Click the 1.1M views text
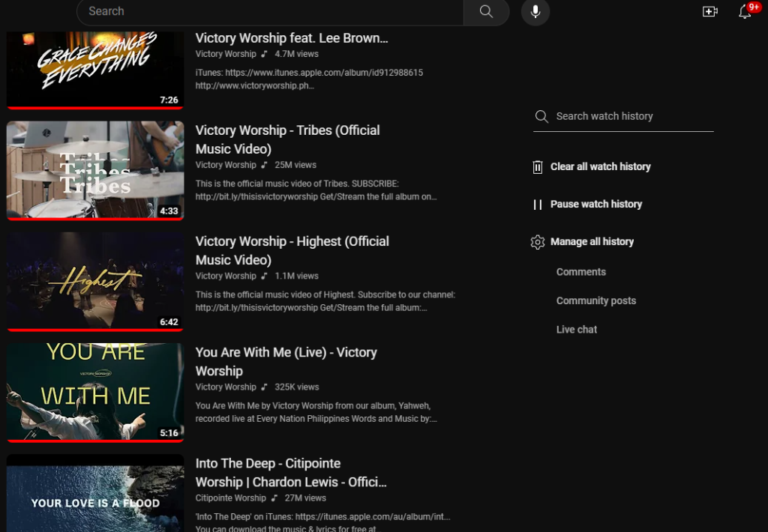This screenshot has width=768, height=532. click(x=296, y=276)
